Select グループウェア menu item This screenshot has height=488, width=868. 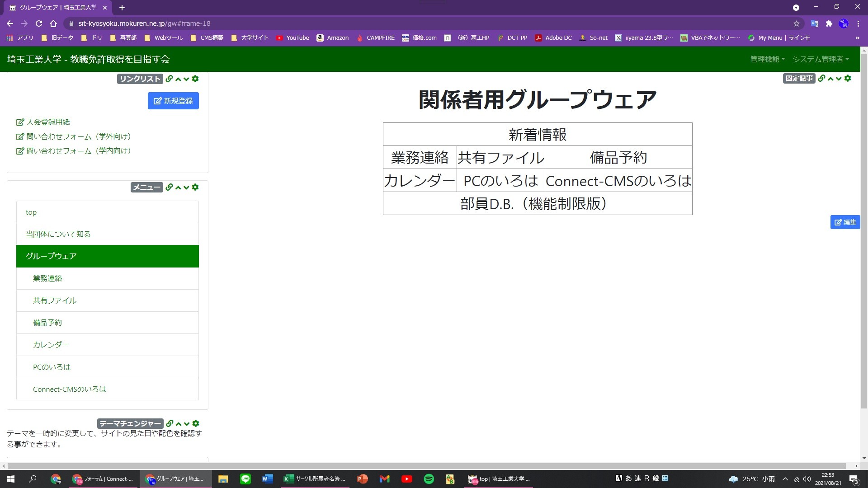tap(107, 256)
